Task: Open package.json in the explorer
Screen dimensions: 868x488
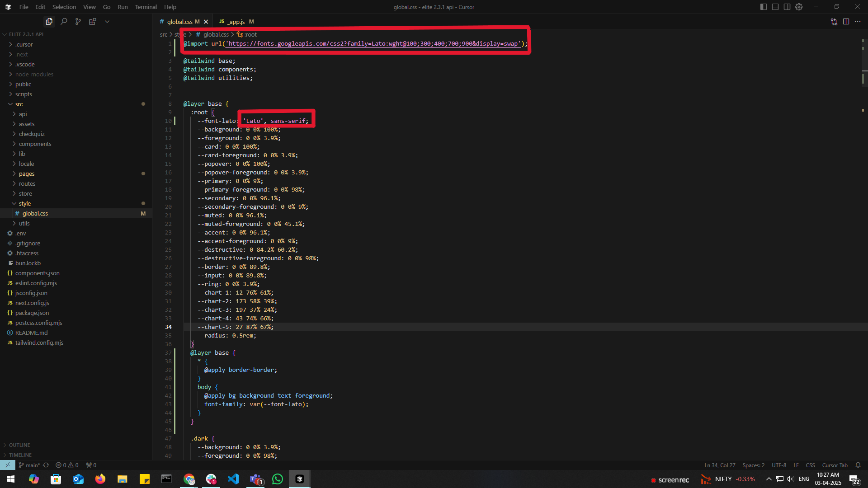Action: [x=32, y=313]
